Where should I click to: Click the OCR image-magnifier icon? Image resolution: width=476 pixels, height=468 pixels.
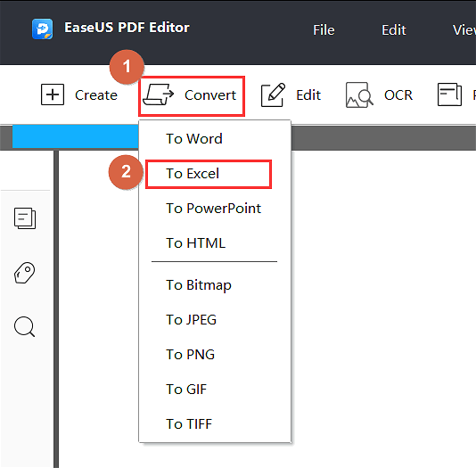(x=359, y=94)
